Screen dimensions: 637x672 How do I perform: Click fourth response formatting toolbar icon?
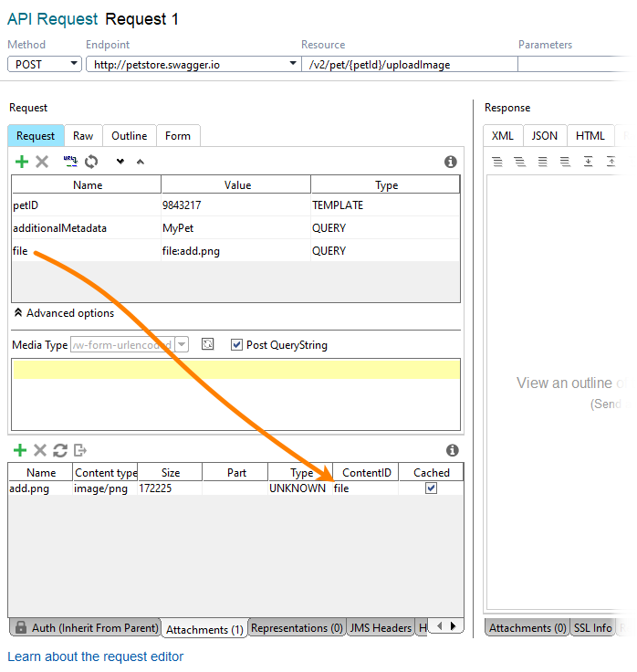(566, 162)
